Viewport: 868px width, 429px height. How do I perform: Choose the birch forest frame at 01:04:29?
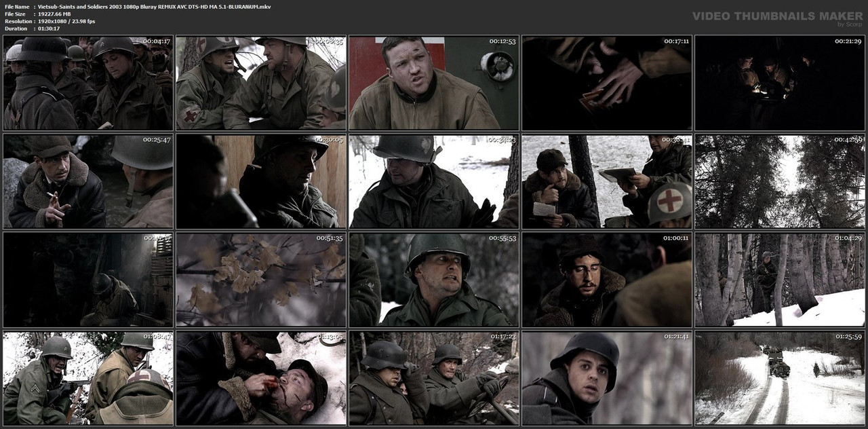point(780,280)
